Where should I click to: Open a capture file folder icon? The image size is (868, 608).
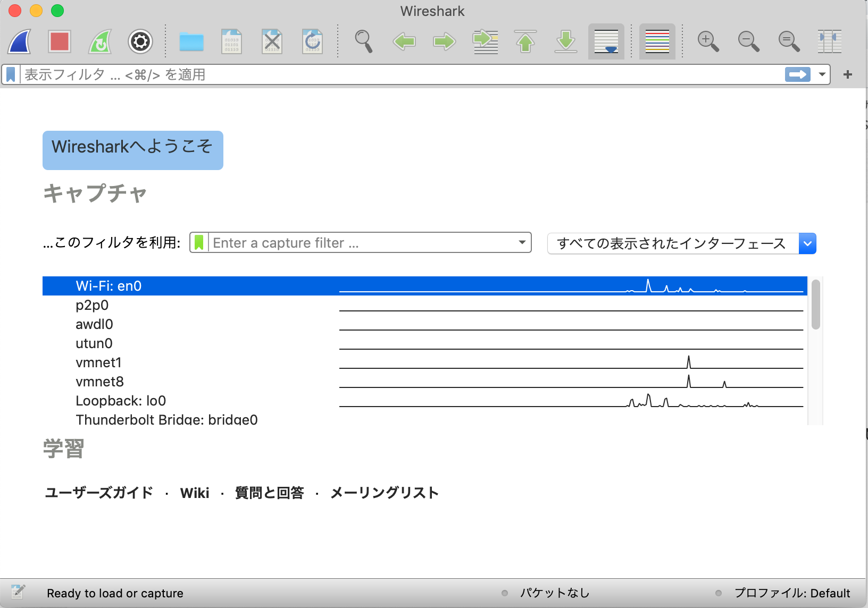click(x=191, y=41)
